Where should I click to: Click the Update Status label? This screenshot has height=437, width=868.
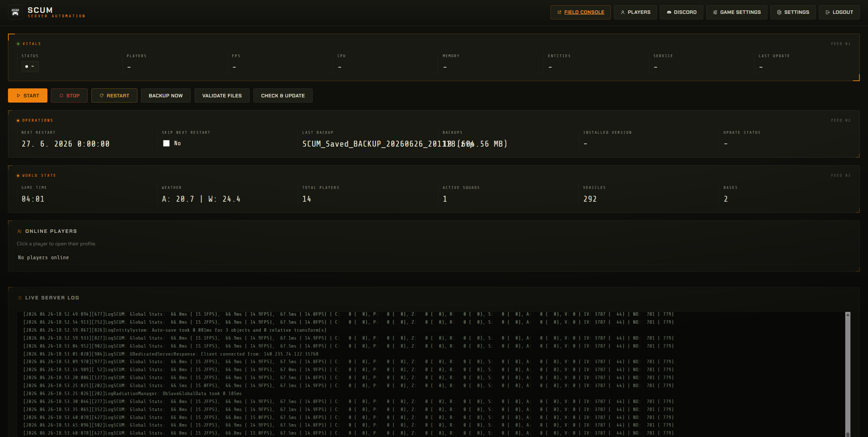point(742,133)
